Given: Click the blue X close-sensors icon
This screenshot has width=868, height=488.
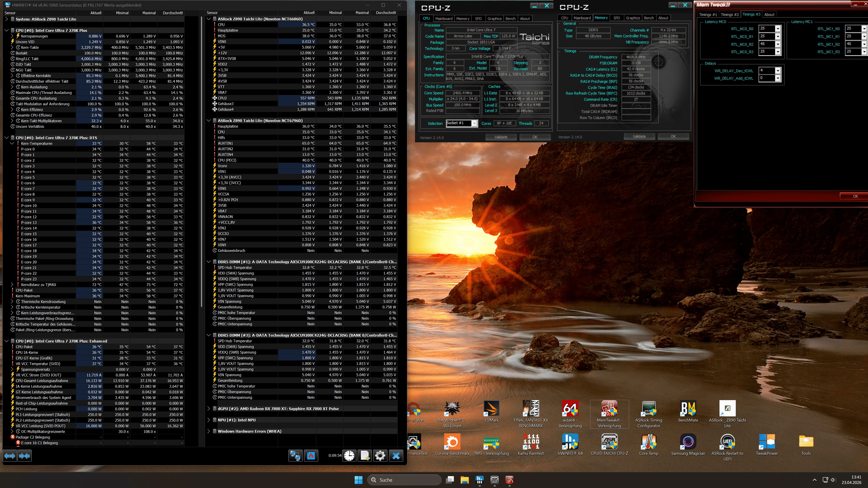Looking at the screenshot, I should point(396,456).
